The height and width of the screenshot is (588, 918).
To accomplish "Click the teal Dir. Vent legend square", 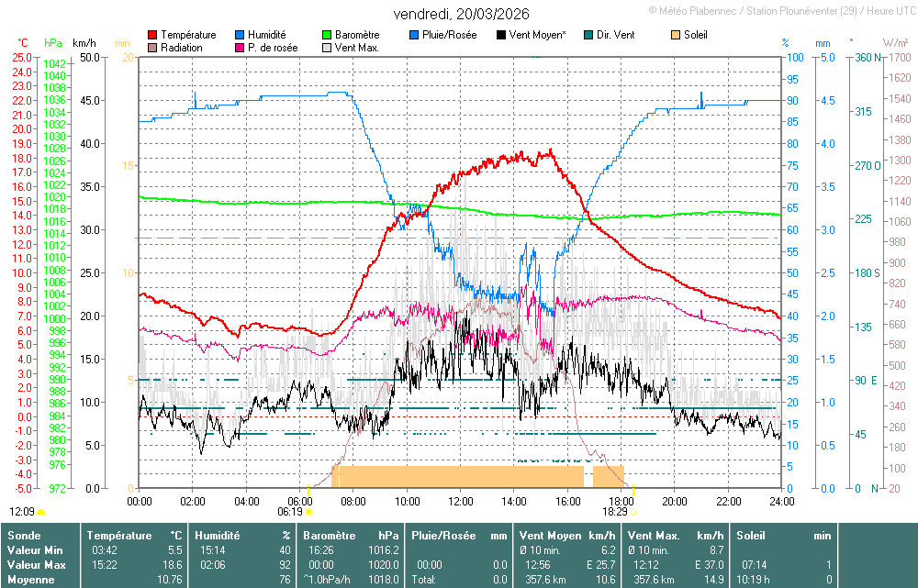I will (588, 35).
